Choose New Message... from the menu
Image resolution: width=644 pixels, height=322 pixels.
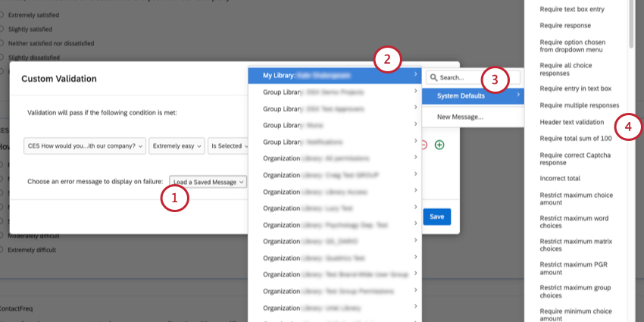point(460,117)
